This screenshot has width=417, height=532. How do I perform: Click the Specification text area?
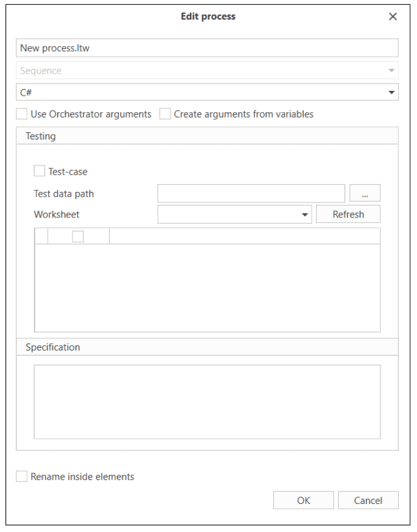[x=207, y=401]
